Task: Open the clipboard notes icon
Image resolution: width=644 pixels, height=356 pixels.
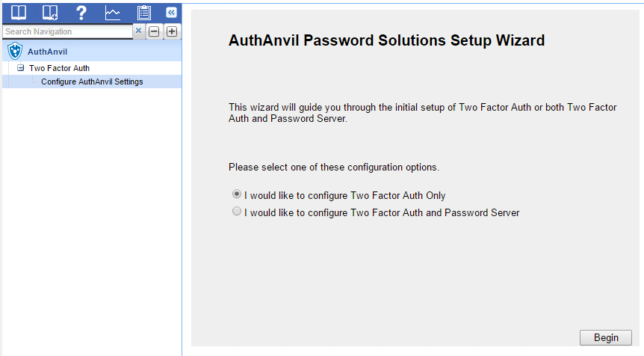Action: click(x=143, y=13)
